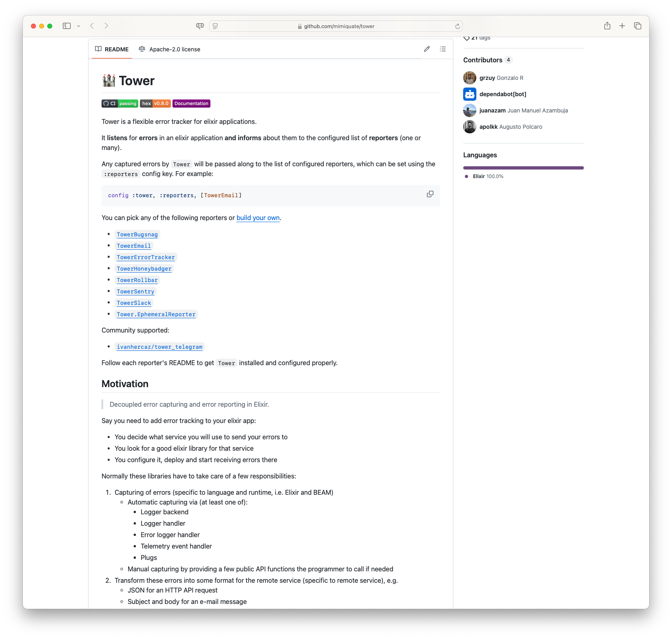Expand the sidebar chevron menu
672x639 pixels.
click(x=79, y=26)
